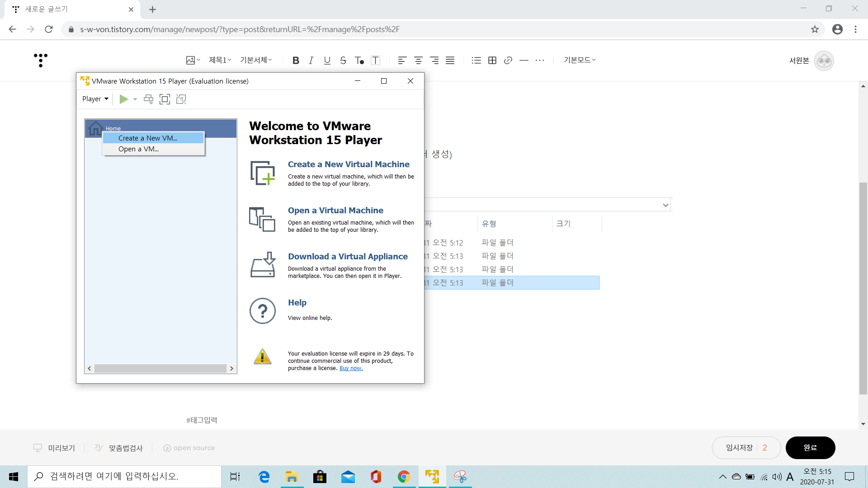Enter full screen mode in VMware
Viewport: 868px width, 488px height.
pos(165,99)
